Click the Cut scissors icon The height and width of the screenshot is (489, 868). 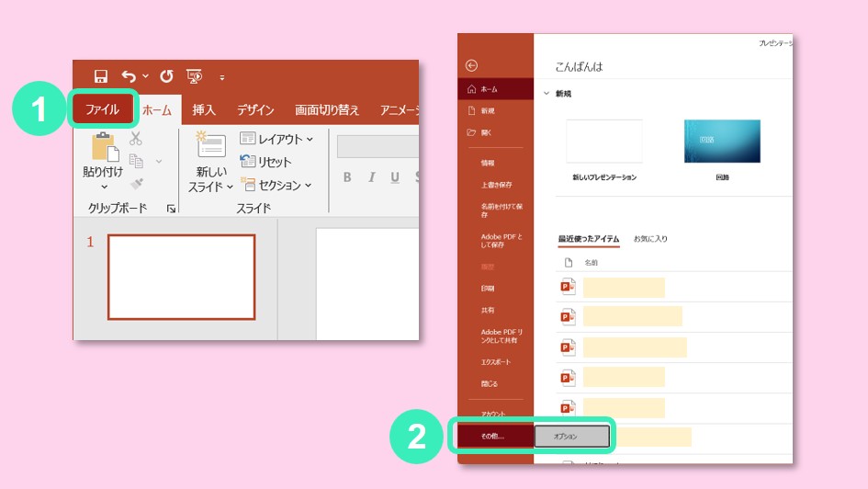pyautogui.click(x=136, y=139)
